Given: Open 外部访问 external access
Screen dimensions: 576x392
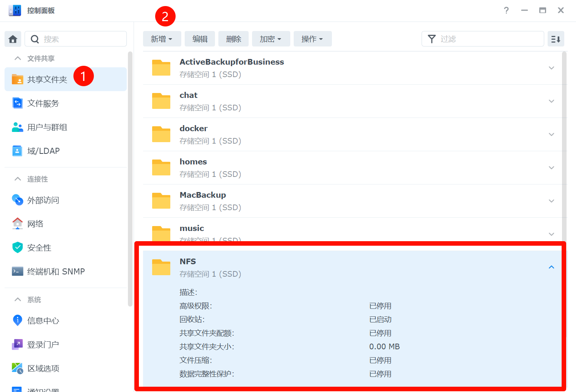Looking at the screenshot, I should click(x=43, y=200).
